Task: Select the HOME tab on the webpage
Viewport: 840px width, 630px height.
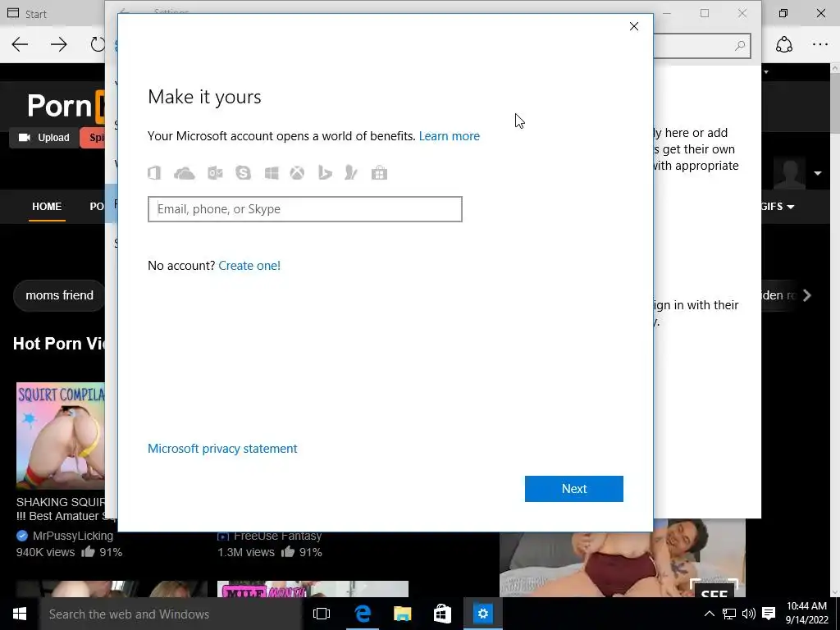Action: [47, 207]
